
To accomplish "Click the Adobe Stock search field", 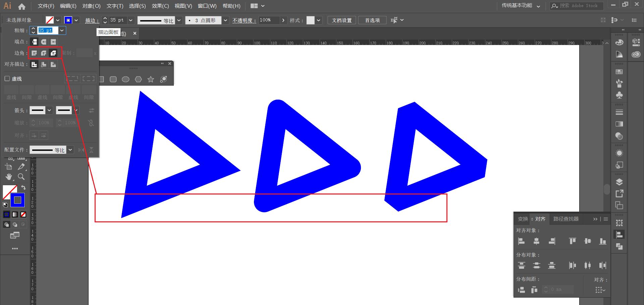I will (x=577, y=6).
